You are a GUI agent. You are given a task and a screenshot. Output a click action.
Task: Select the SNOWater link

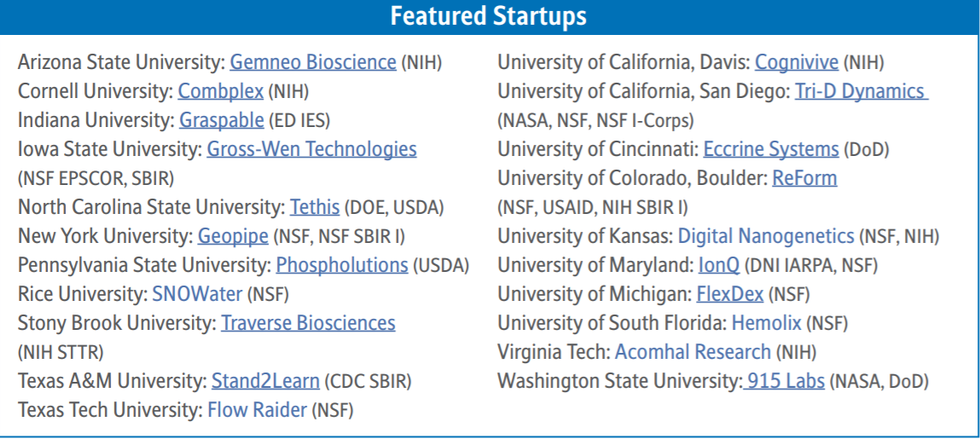198,294
